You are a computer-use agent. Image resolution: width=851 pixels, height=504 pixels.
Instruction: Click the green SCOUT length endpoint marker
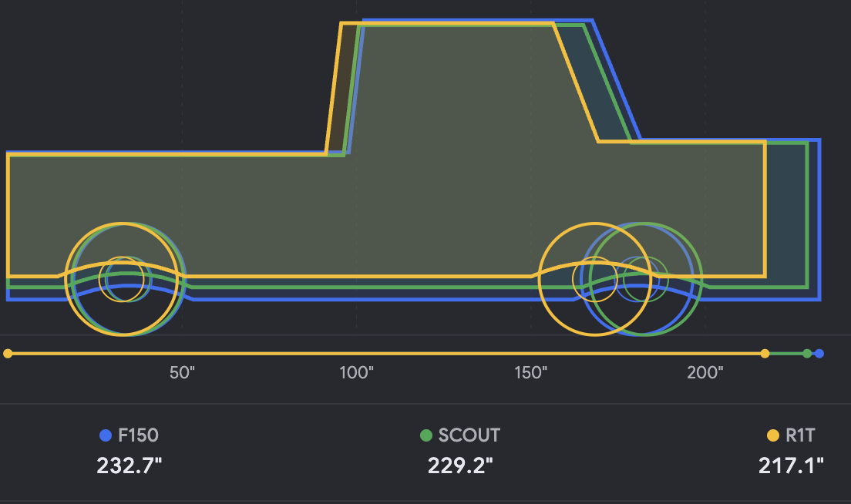pos(807,354)
